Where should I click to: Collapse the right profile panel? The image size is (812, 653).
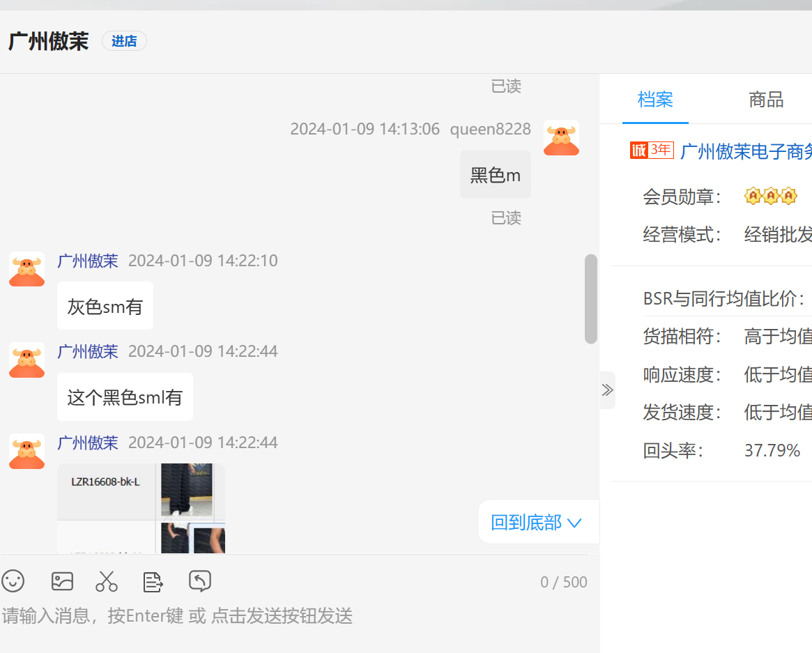pyautogui.click(x=608, y=390)
